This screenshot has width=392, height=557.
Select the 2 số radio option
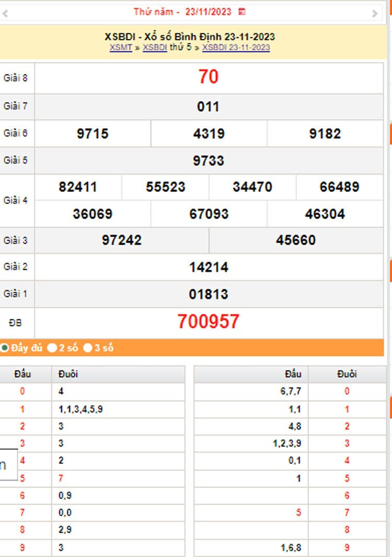(52, 348)
